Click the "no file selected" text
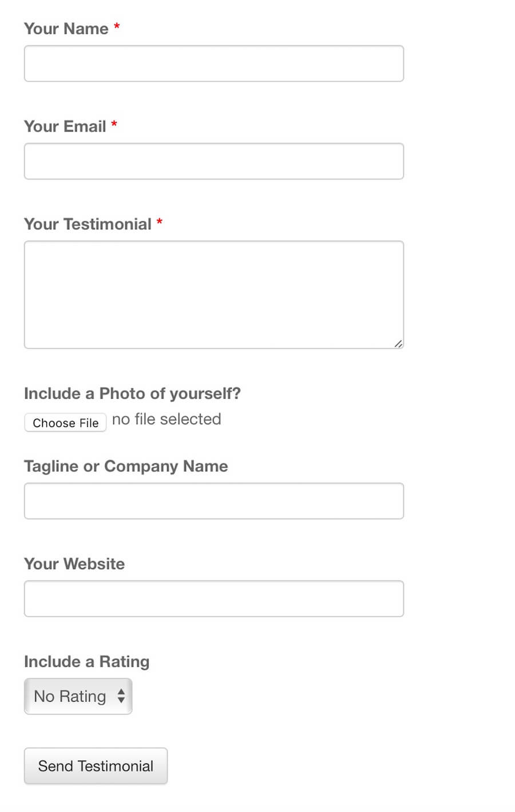The width and height of the screenshot is (515, 812). 167,419
